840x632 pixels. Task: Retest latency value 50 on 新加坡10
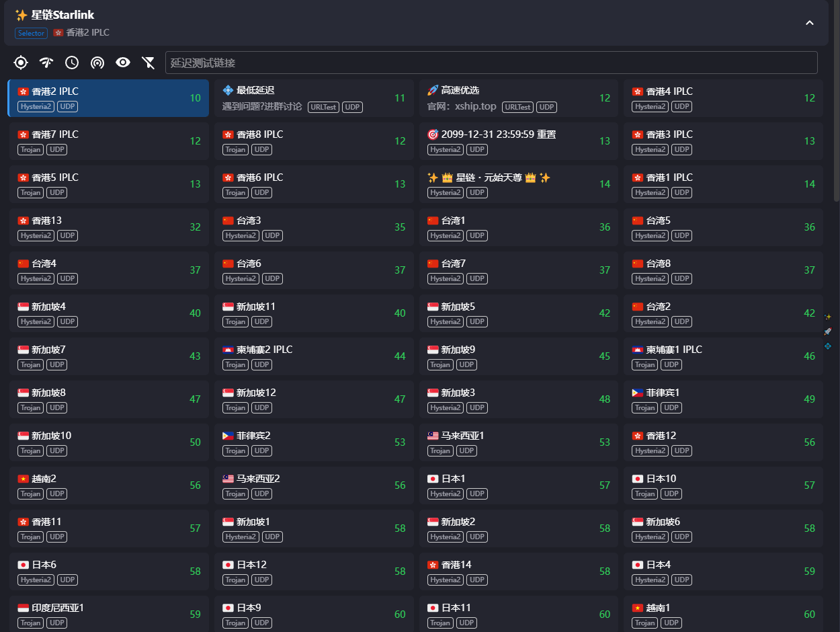tap(195, 442)
